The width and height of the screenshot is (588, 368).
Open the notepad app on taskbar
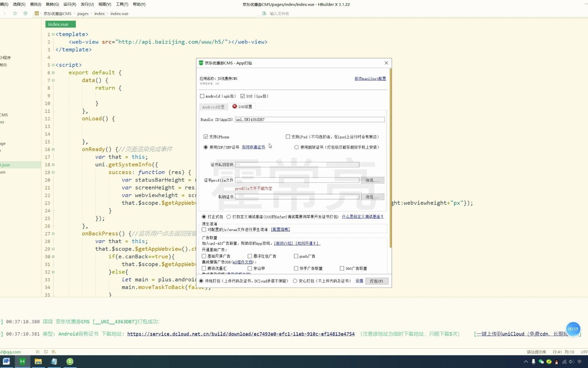(54, 362)
